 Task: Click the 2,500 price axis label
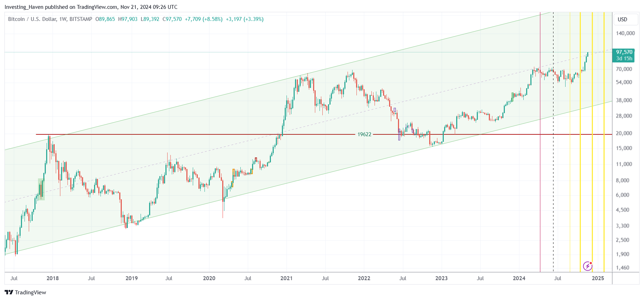(622, 240)
